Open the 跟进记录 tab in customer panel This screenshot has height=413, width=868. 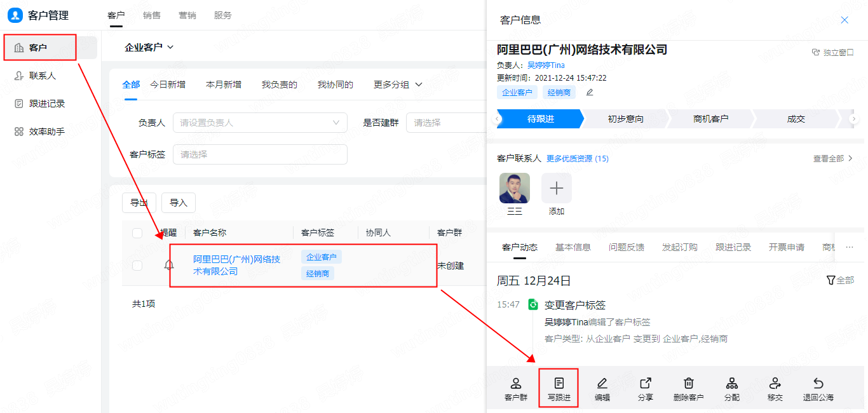[733, 247]
